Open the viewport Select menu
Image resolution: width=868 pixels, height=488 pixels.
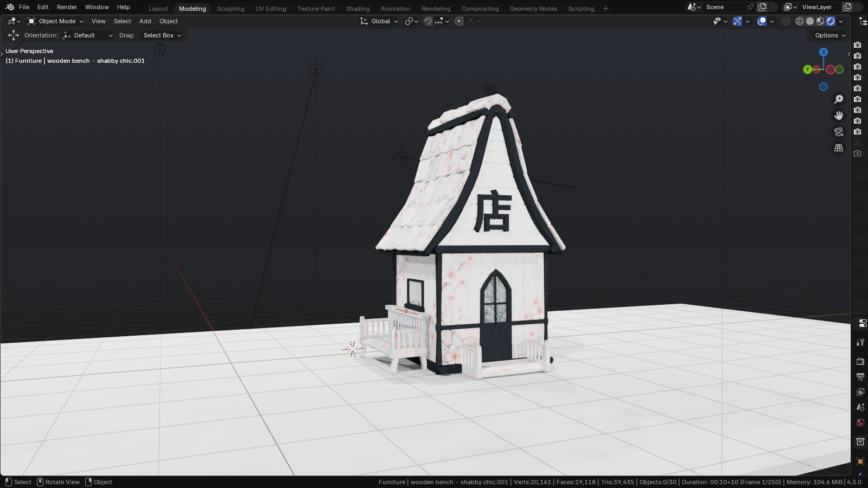pyautogui.click(x=122, y=21)
